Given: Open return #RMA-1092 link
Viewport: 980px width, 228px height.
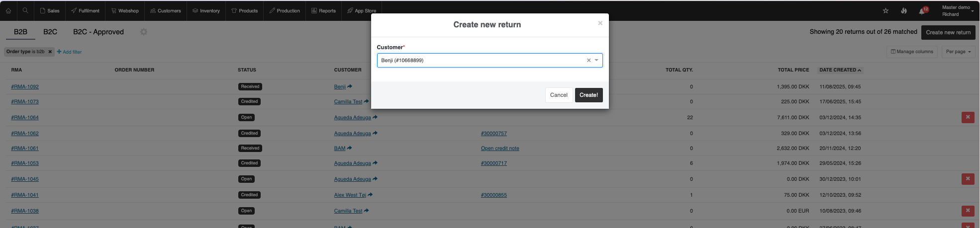Looking at the screenshot, I should point(25,86).
